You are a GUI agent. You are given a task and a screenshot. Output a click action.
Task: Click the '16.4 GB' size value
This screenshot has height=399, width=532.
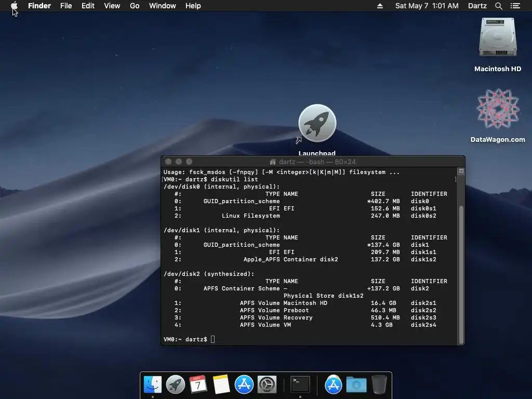tap(383, 303)
